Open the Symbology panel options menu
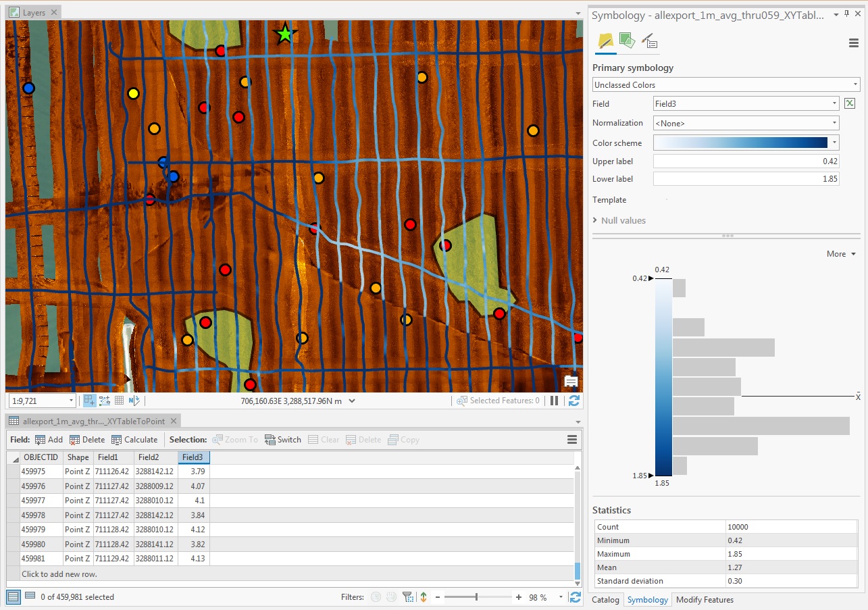Image resolution: width=868 pixels, height=610 pixels. [x=854, y=42]
